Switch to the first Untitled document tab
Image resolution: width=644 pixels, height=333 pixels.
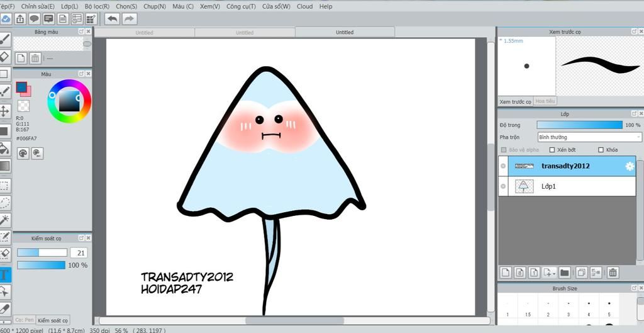(144, 33)
